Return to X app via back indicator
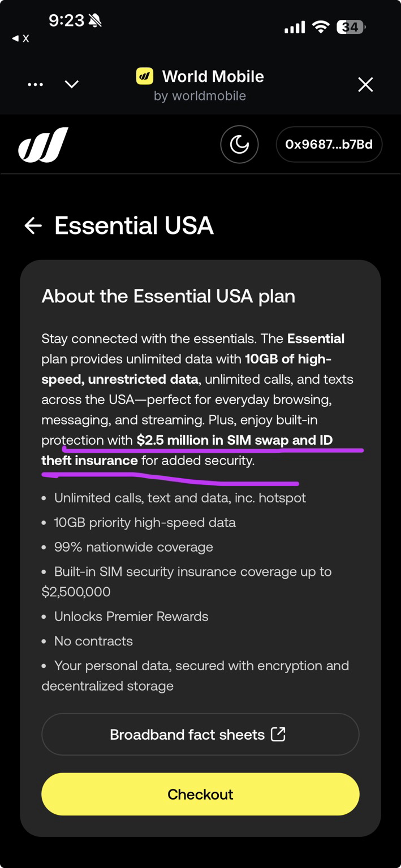 tap(20, 38)
